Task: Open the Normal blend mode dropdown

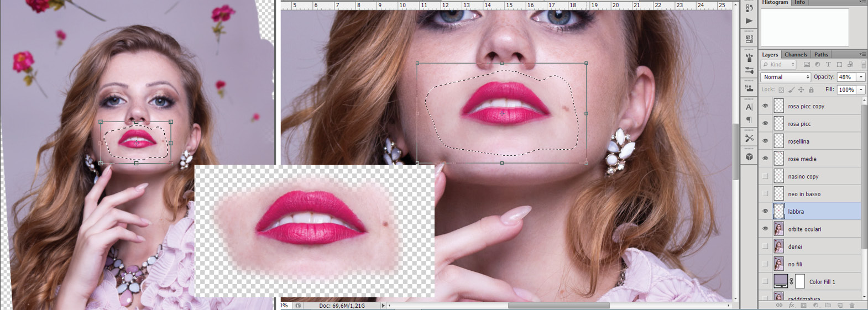Action: pos(785,77)
